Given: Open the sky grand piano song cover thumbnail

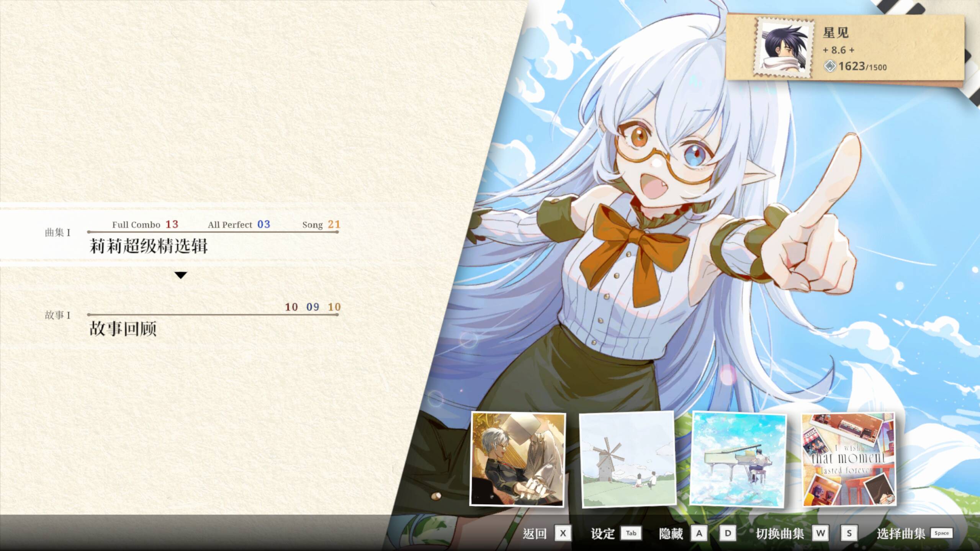Looking at the screenshot, I should [x=738, y=459].
